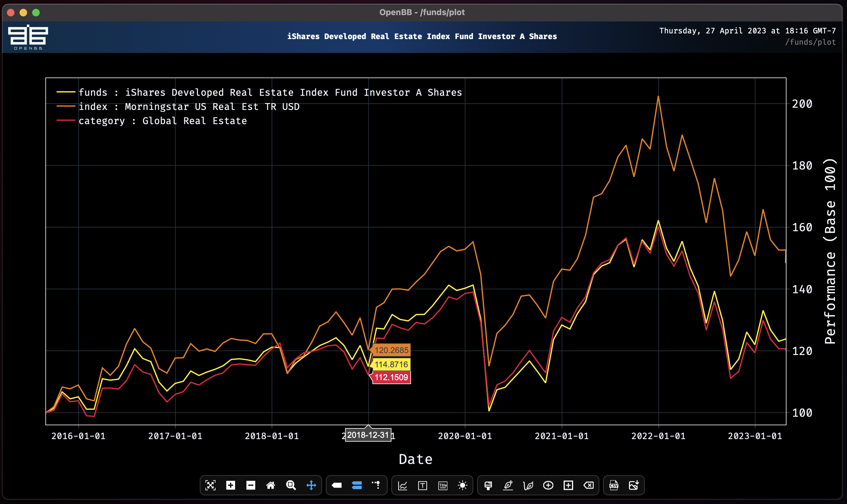Click the chart title text at top
The height and width of the screenshot is (504, 847).
pyautogui.click(x=422, y=36)
